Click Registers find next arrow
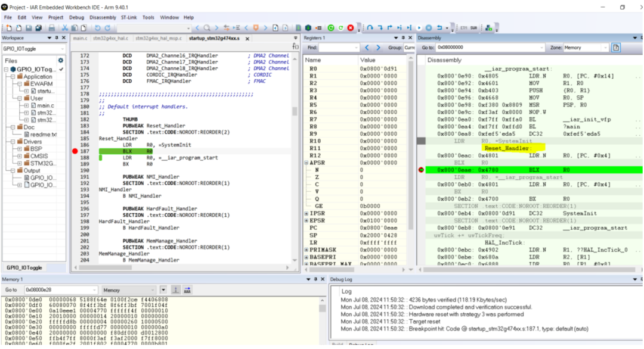Screen dimensions: 644x349 click(378, 48)
